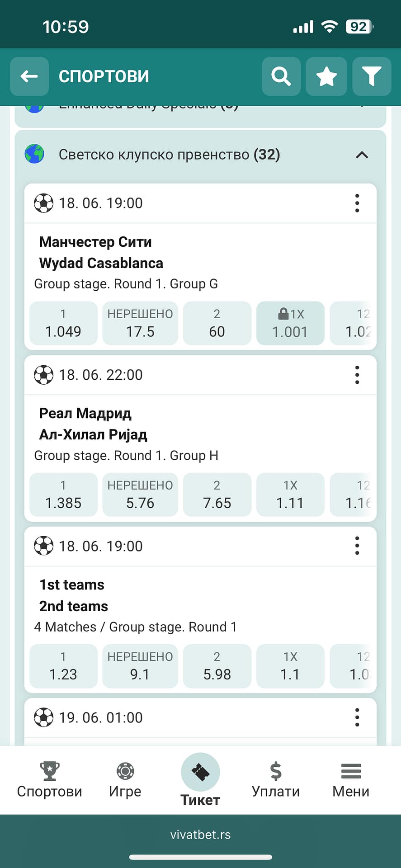401x868 pixels.
Task: Select odds 5.98 for 2nd teams
Action: pos(217,666)
